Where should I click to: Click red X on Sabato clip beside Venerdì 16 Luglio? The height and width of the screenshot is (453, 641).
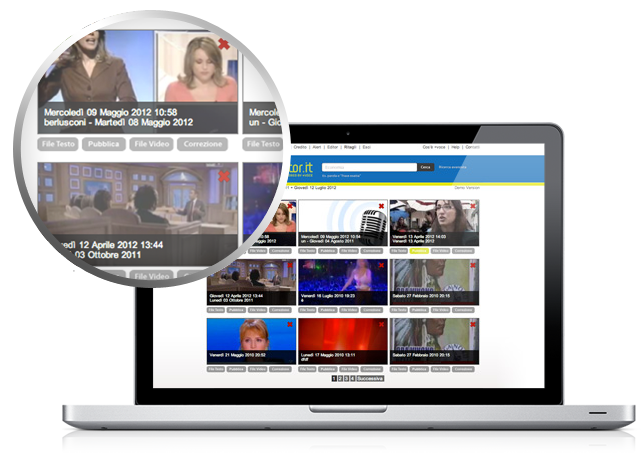pyautogui.click(x=473, y=265)
